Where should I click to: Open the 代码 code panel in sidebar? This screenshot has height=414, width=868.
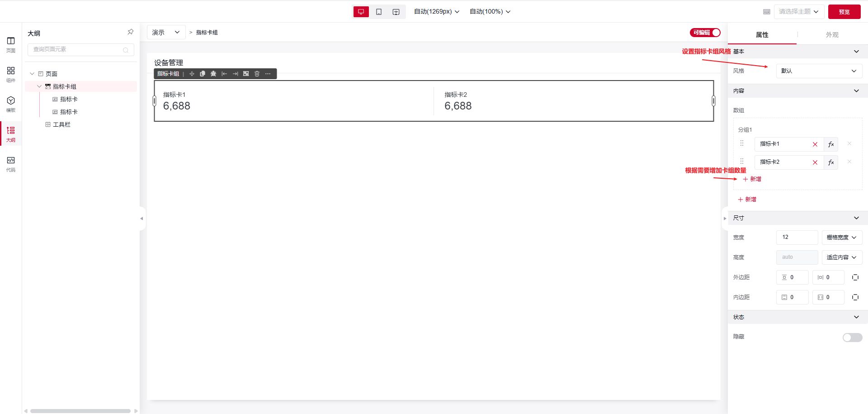click(x=11, y=164)
